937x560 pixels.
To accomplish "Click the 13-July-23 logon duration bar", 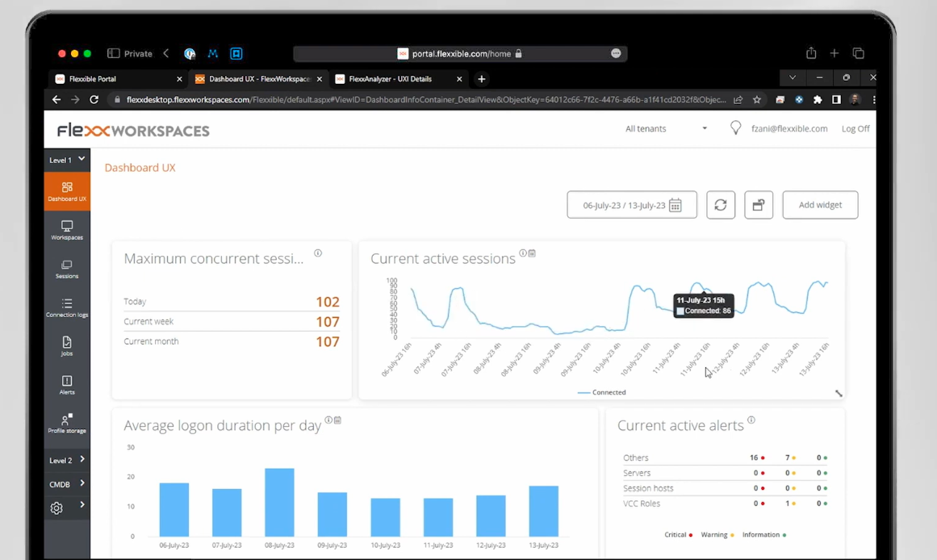I will click(x=544, y=511).
